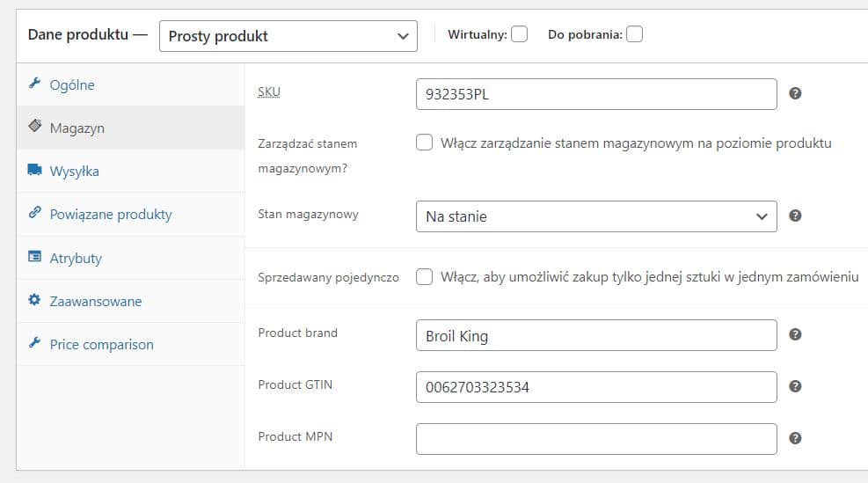Go to the Price comparison tab
This screenshot has height=483, width=868.
coord(101,344)
